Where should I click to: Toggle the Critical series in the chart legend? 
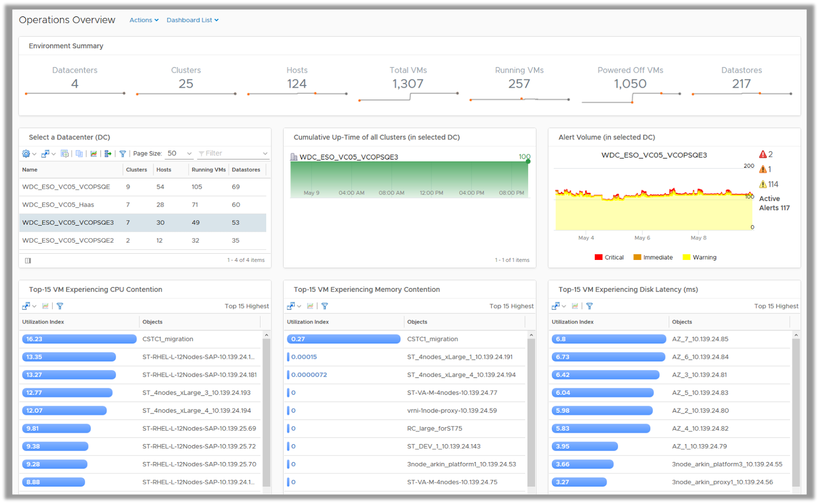click(x=609, y=257)
